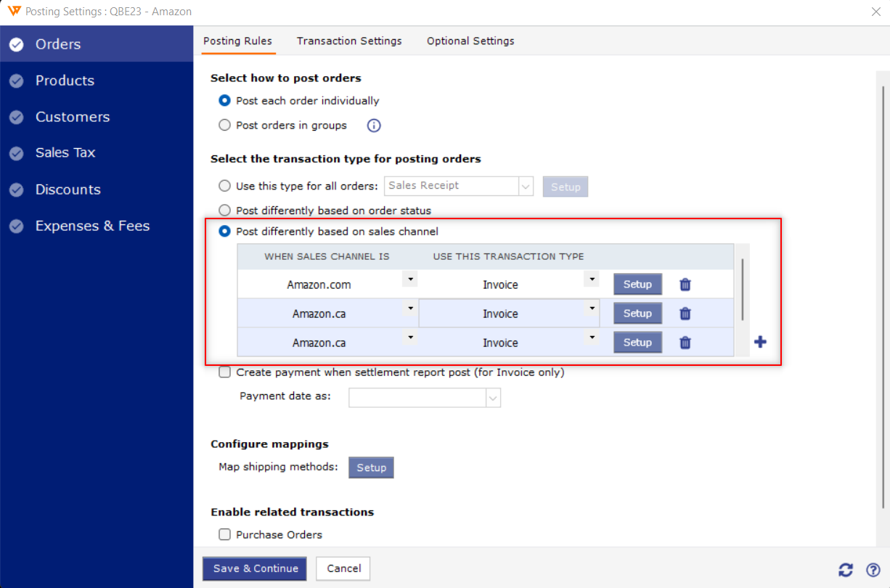Viewport: 890px width, 588px height.
Task: Open help via the question mark icon
Action: (x=873, y=570)
